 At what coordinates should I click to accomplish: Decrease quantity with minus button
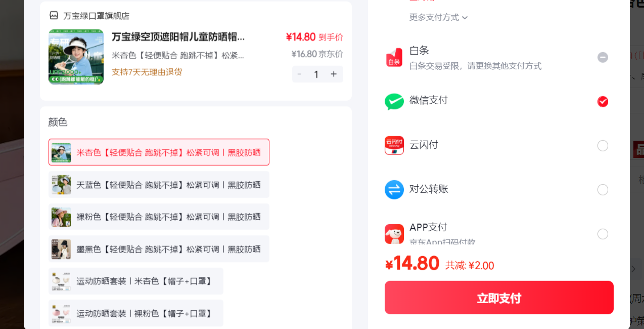click(299, 74)
